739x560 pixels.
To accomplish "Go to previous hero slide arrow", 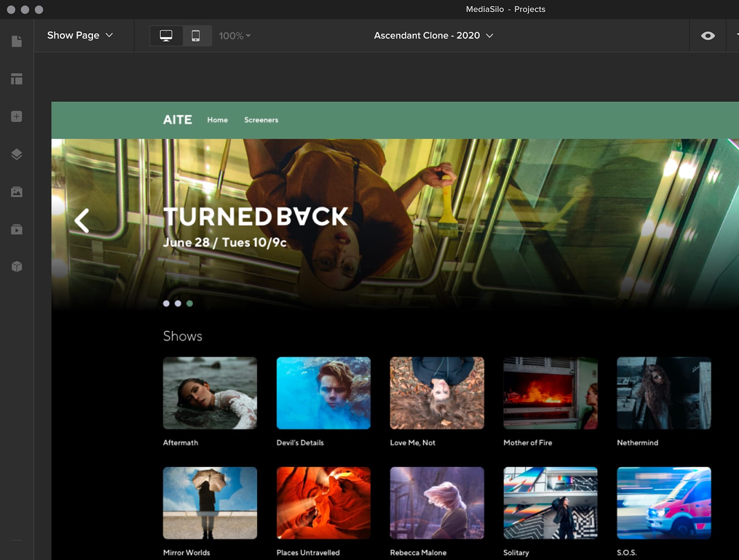I will click(x=82, y=221).
